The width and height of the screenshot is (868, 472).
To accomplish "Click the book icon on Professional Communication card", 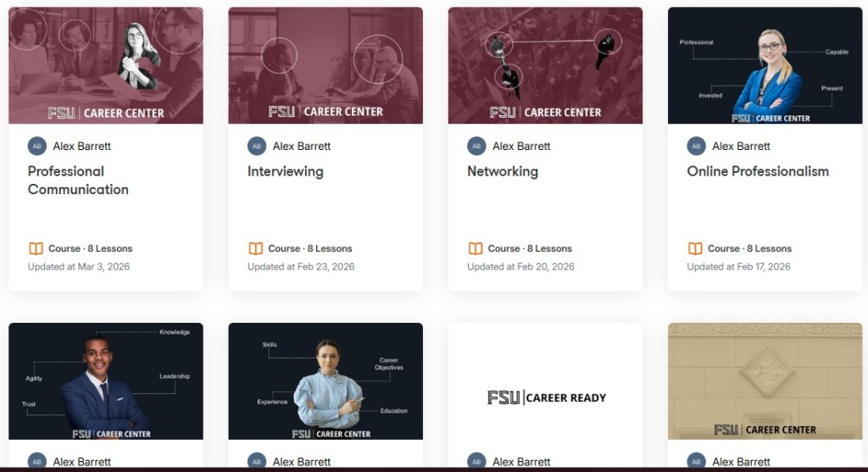I will click(x=36, y=248).
